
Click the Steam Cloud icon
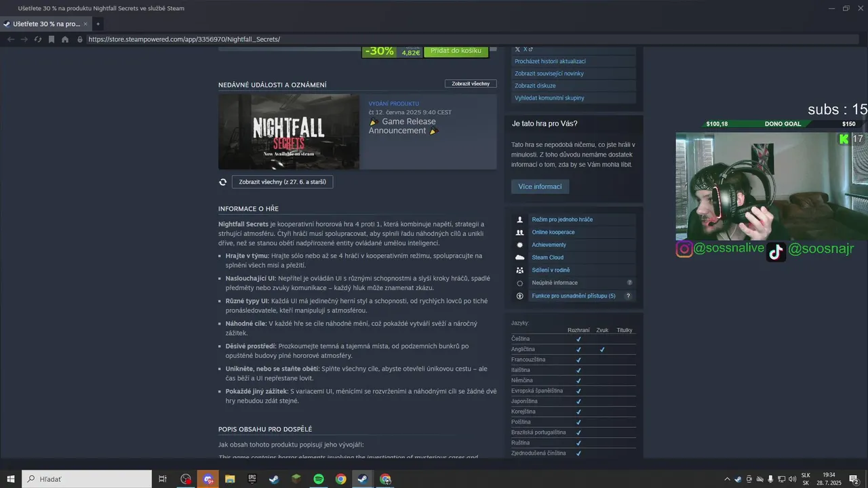pyautogui.click(x=519, y=258)
